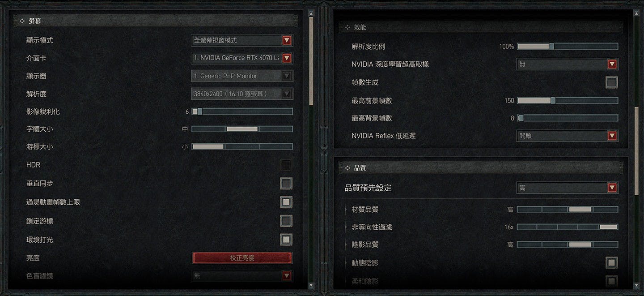Click the 色盲濾鏡 dropdown arrow
Screen dimensions: 644x296
click(x=287, y=276)
